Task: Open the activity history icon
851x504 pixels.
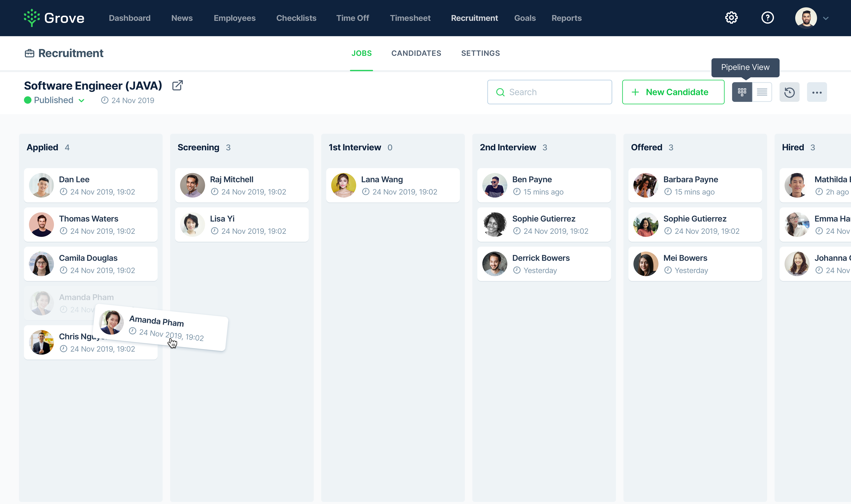Action: [x=789, y=92]
